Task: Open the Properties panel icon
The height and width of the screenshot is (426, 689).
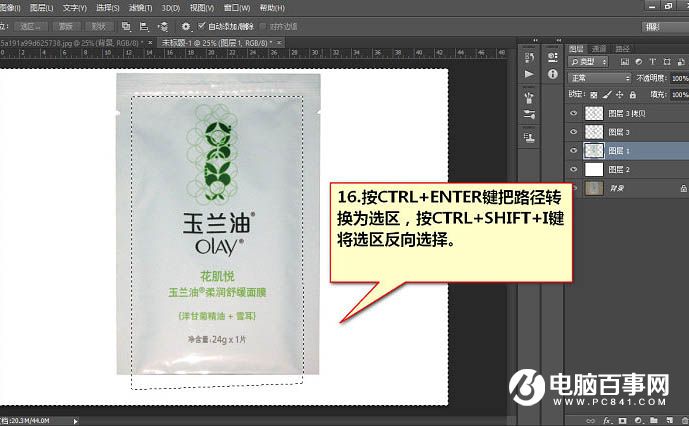Action: click(553, 57)
